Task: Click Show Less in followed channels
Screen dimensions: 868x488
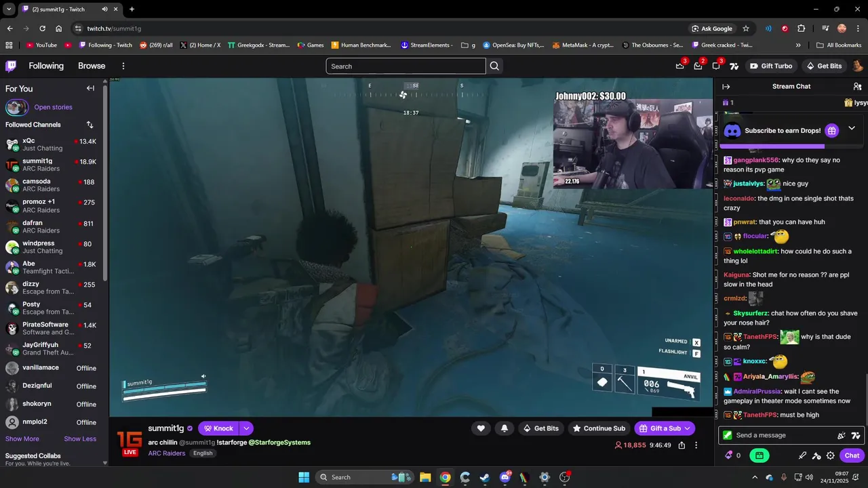Action: (80, 439)
